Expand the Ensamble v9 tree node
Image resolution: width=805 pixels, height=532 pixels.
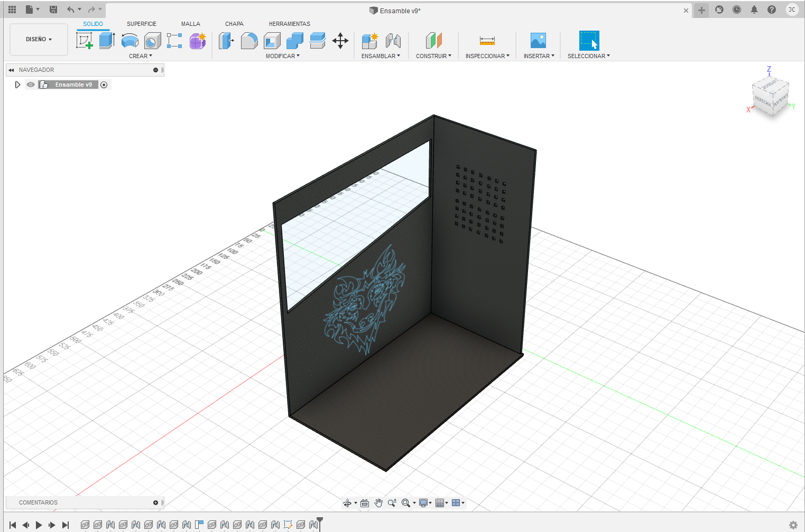click(x=17, y=85)
